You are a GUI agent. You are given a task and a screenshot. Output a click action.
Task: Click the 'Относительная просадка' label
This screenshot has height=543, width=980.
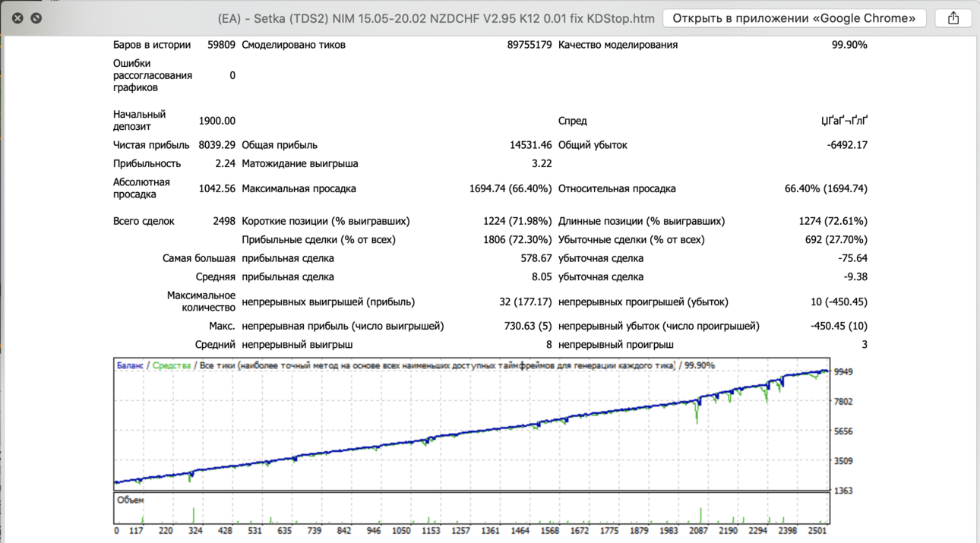(617, 188)
